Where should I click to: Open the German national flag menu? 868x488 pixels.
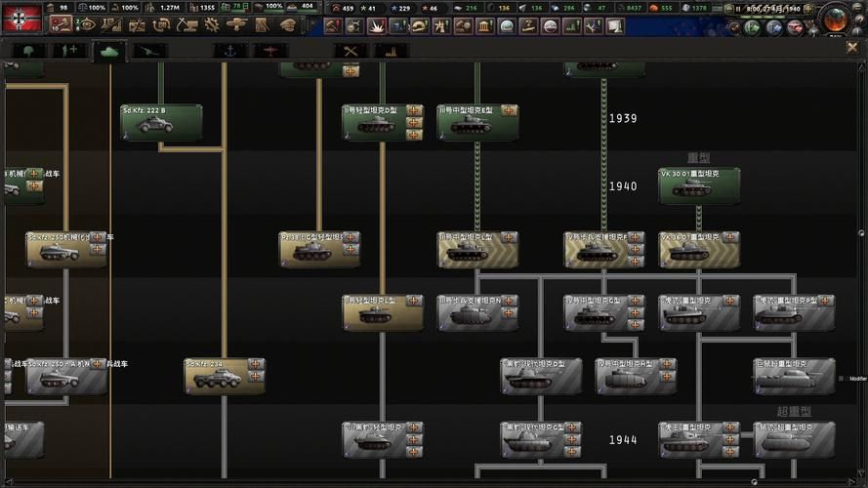point(21,18)
